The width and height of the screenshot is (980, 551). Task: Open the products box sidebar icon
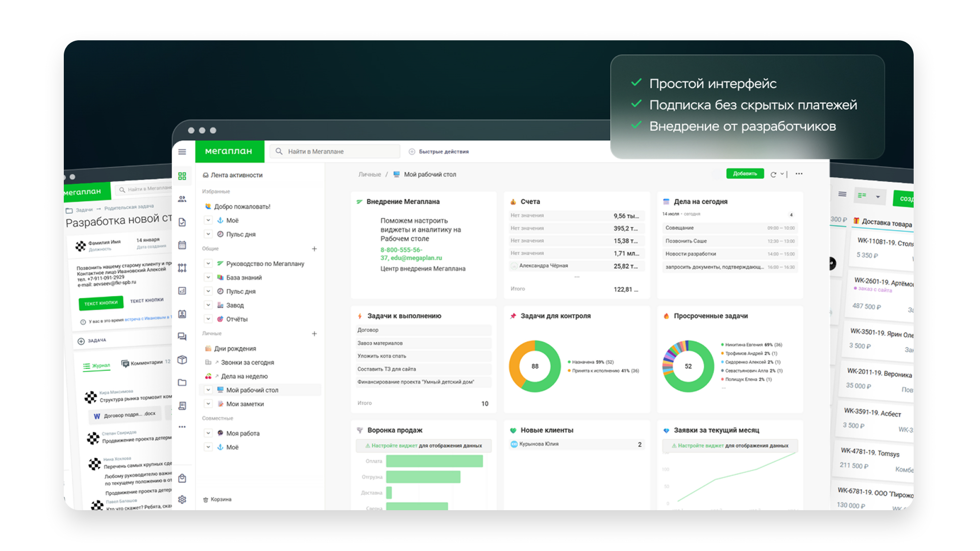coord(182,360)
